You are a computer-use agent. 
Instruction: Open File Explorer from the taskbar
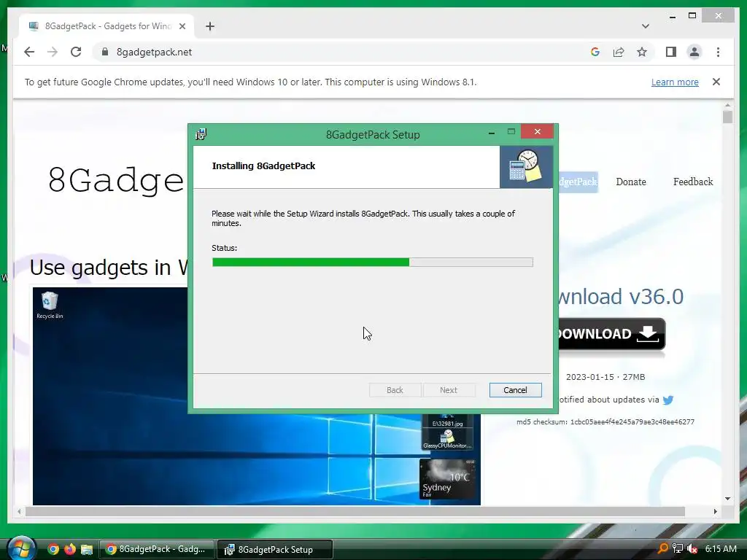tap(87, 549)
